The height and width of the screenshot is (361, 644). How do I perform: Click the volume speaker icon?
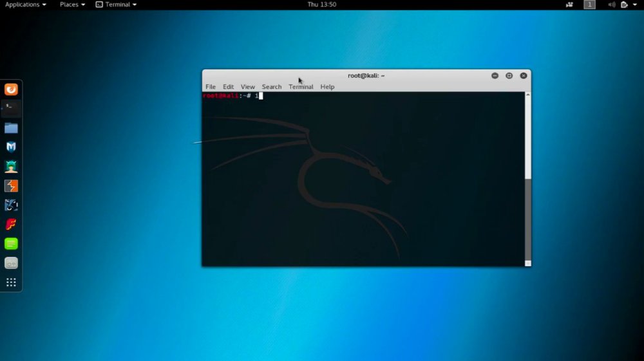(612, 5)
